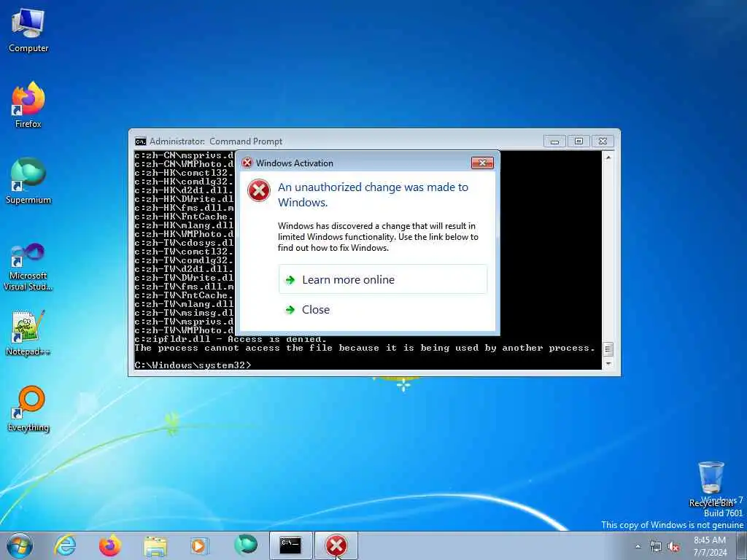747x560 pixels.
Task: Click the 'An unauthorized change was made' heading
Action: pyautogui.click(x=373, y=194)
